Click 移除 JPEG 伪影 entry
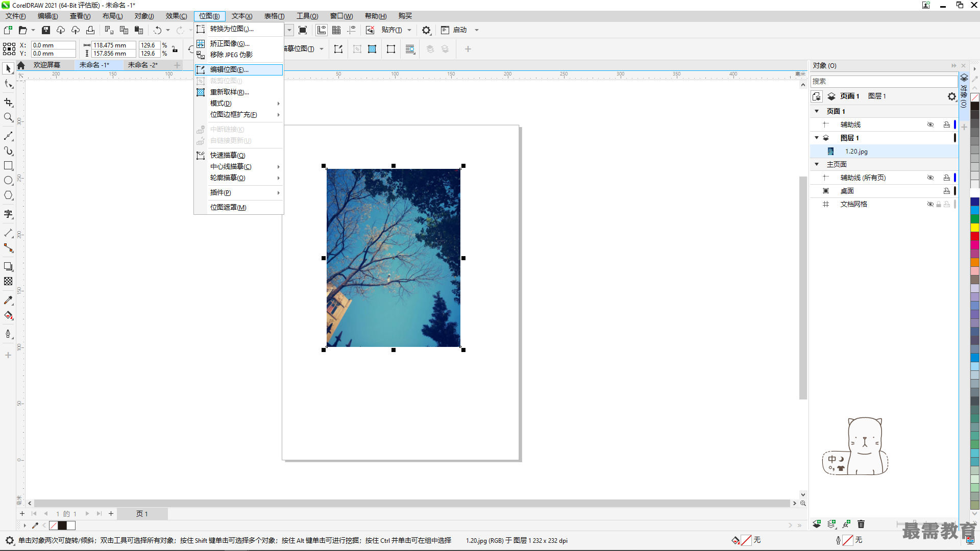Screen dimensions: 980x551 [x=239, y=55]
